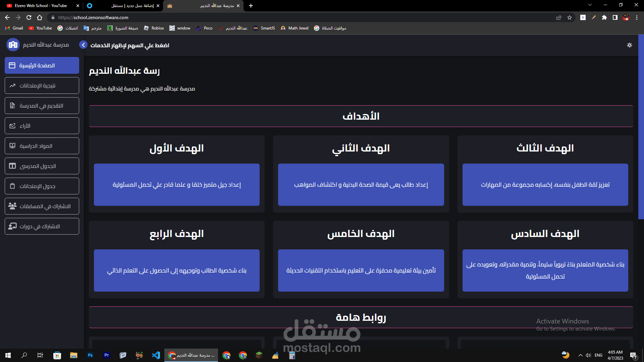Click the الهدف الرابع goal card text

[x=177, y=270]
